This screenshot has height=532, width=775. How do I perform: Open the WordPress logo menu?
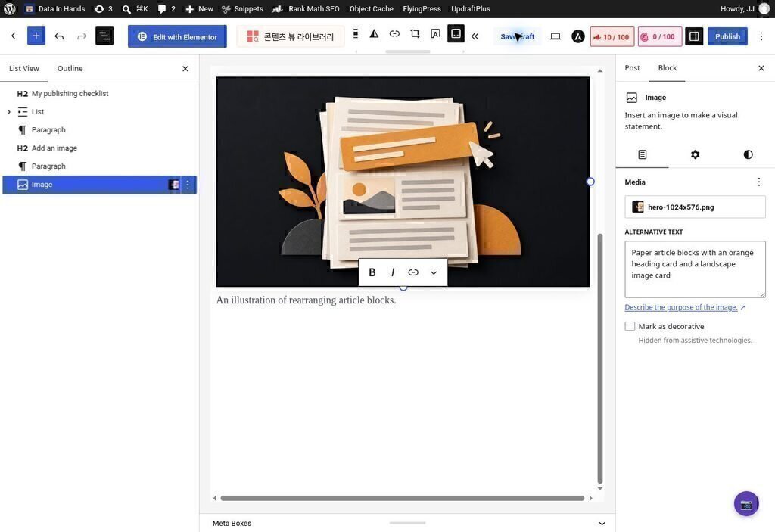coord(9,9)
